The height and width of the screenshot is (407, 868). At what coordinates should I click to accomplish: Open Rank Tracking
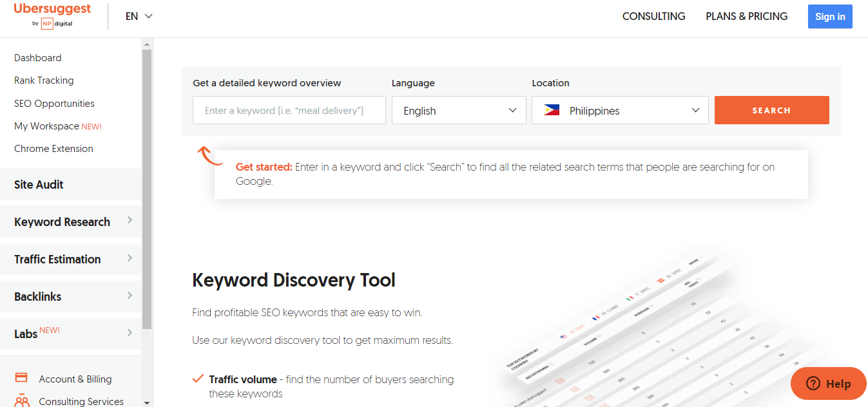44,80
